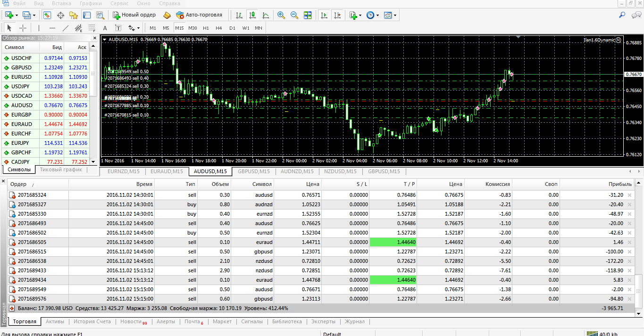Click the chart shift triangle marker atop chart

(519, 37)
